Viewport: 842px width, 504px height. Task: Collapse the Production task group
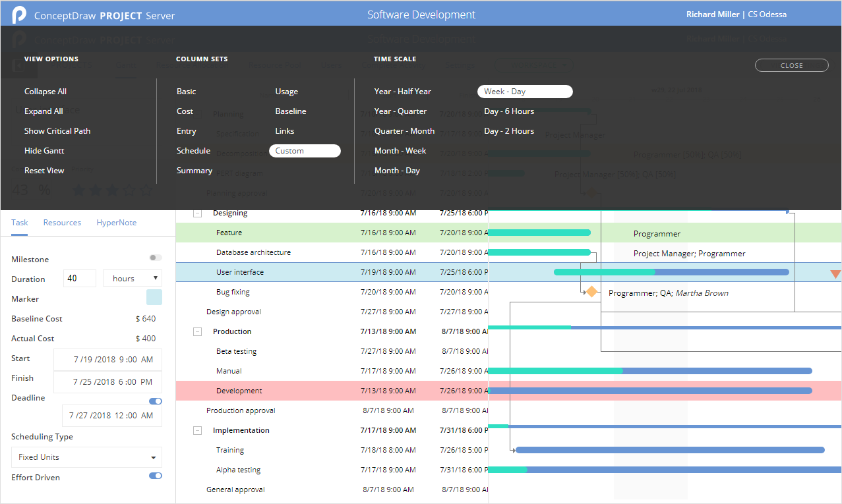point(197,332)
